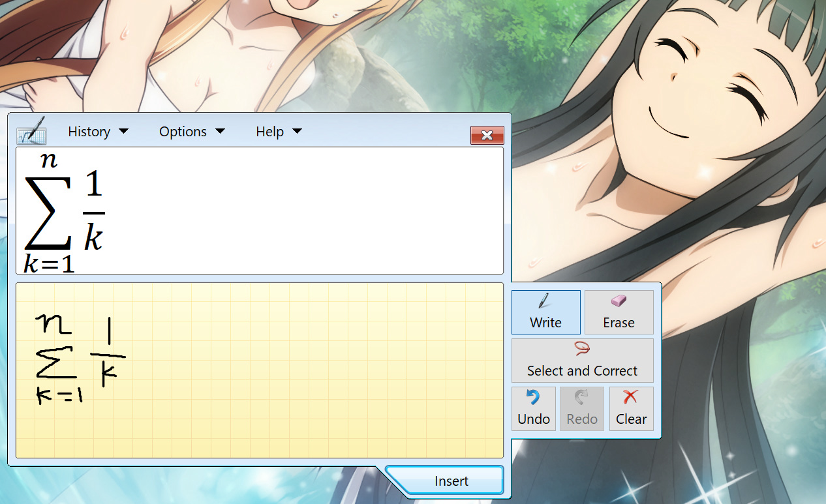
Task: Select the Erase tool
Action: click(619, 312)
